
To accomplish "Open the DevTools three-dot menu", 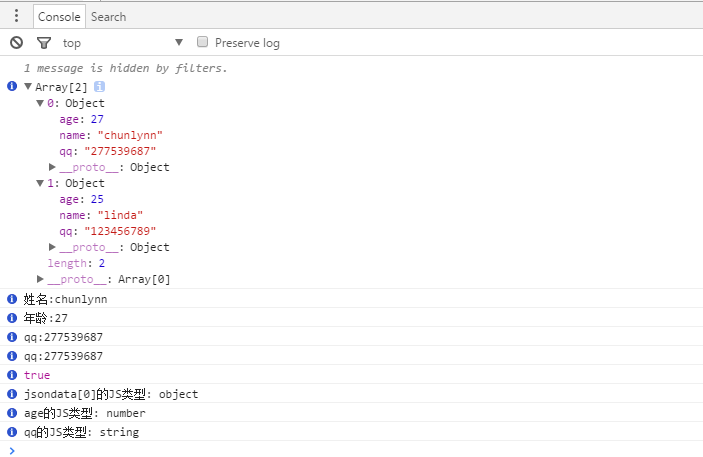I will point(16,16).
